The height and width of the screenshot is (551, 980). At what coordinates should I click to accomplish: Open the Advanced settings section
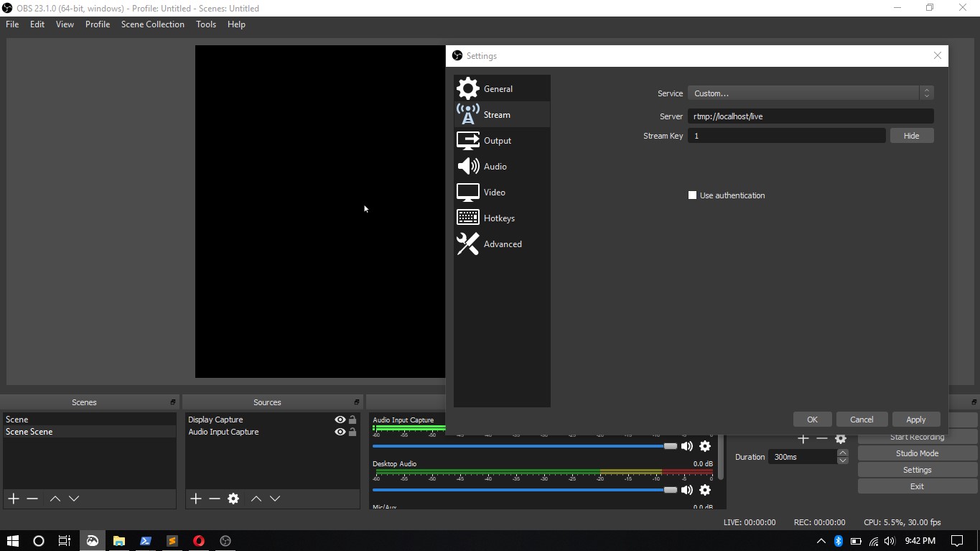[502, 244]
